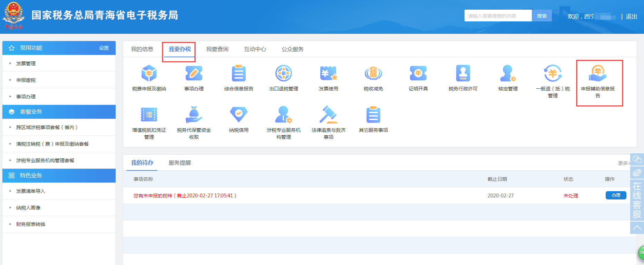Open 证明开具 icon
The width and height of the screenshot is (644, 265).
pyautogui.click(x=418, y=73)
